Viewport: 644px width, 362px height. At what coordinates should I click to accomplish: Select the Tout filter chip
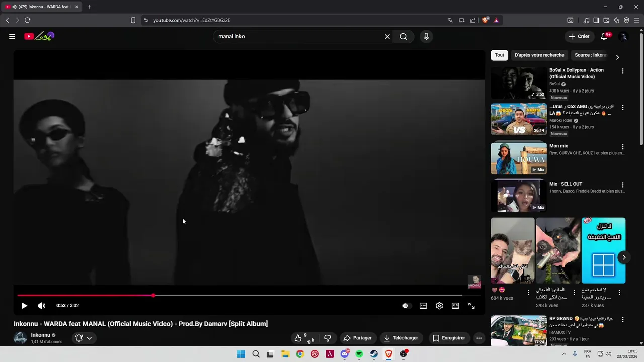[499, 55]
